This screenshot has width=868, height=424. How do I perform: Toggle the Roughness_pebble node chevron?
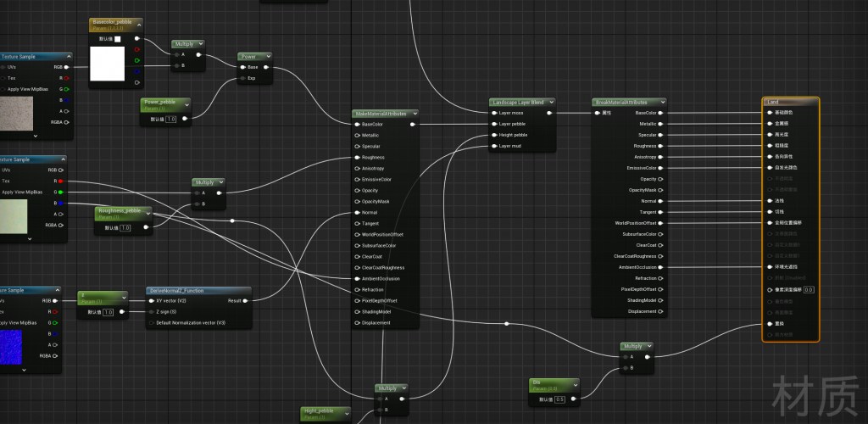(147, 213)
